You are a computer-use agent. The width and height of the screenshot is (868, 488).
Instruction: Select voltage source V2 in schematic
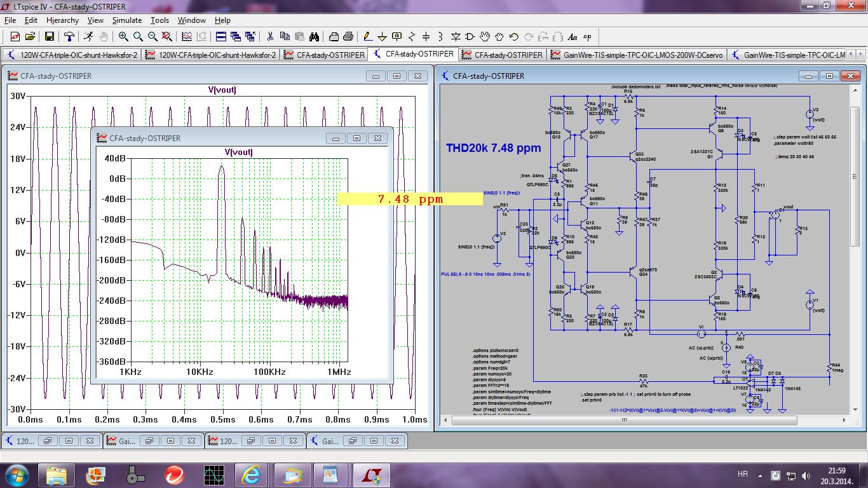click(x=810, y=114)
